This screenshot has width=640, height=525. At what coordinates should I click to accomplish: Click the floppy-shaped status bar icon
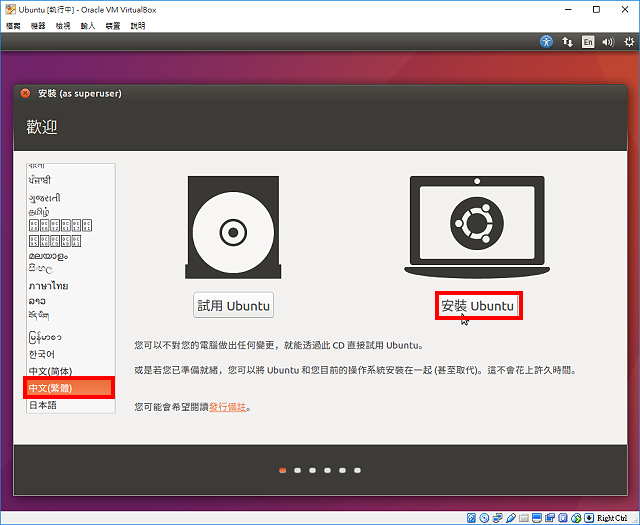tap(563, 518)
